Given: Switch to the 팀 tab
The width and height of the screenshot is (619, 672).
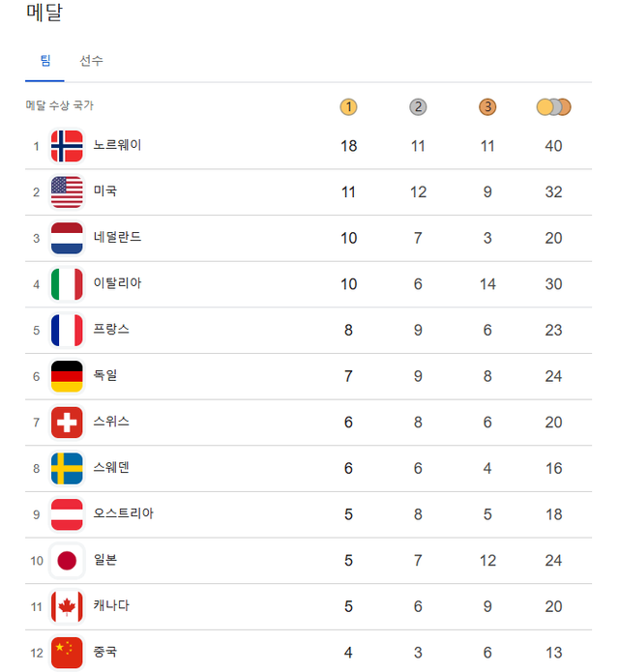Looking at the screenshot, I should [45, 61].
